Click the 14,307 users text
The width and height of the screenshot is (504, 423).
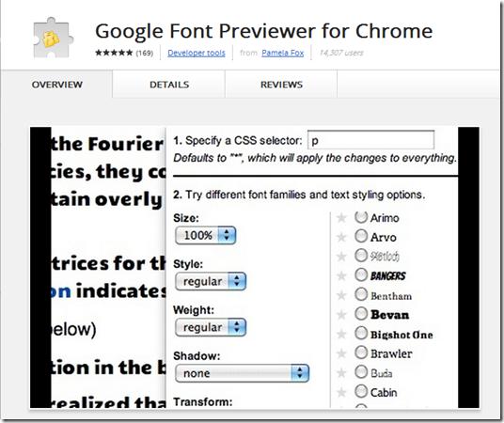[x=341, y=53]
